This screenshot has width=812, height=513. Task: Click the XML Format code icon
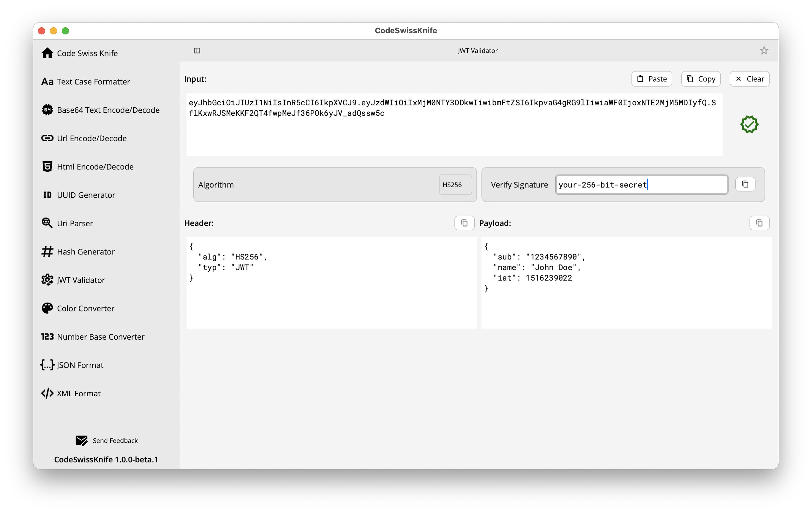click(47, 393)
